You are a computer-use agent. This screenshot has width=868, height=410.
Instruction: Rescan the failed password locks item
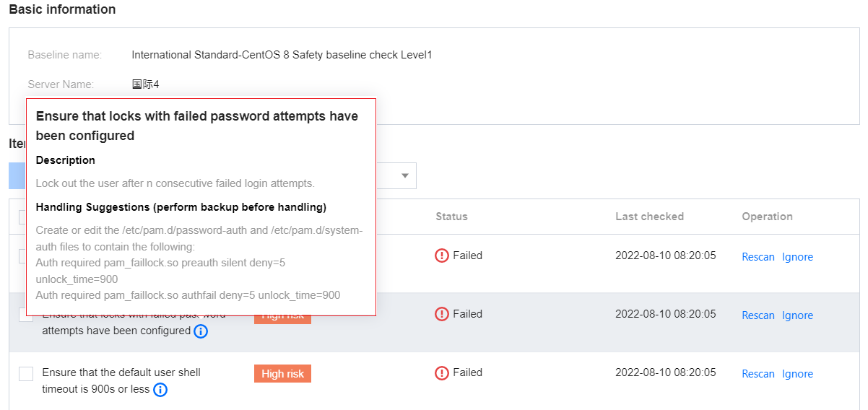[758, 315]
